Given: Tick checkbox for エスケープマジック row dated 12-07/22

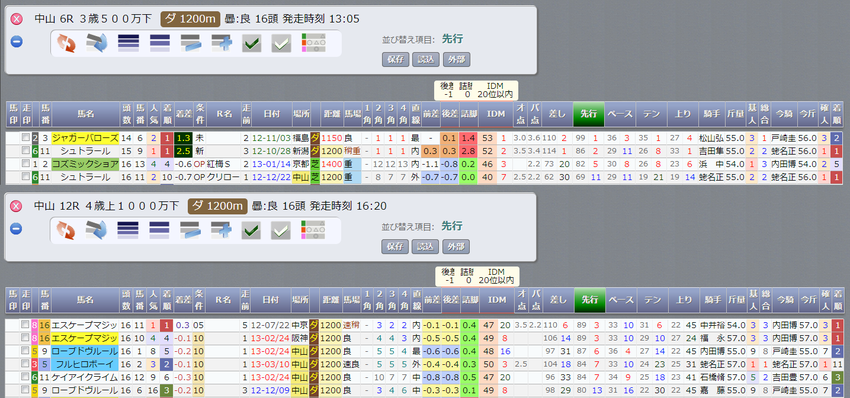Looking at the screenshot, I should 25,325.
